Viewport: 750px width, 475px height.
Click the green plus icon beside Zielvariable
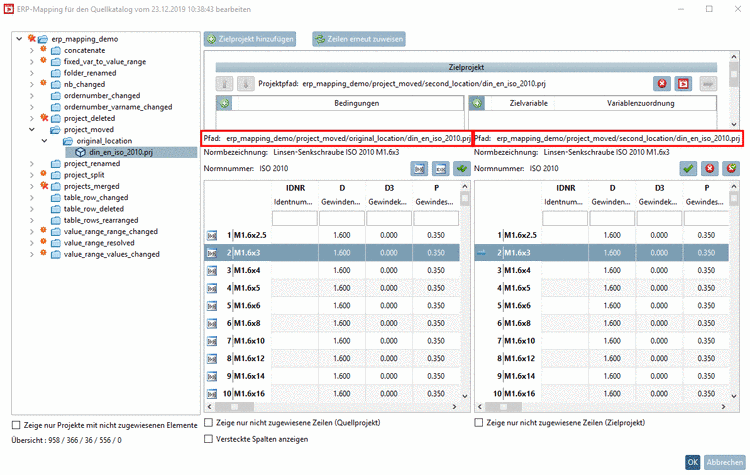tap(477, 103)
